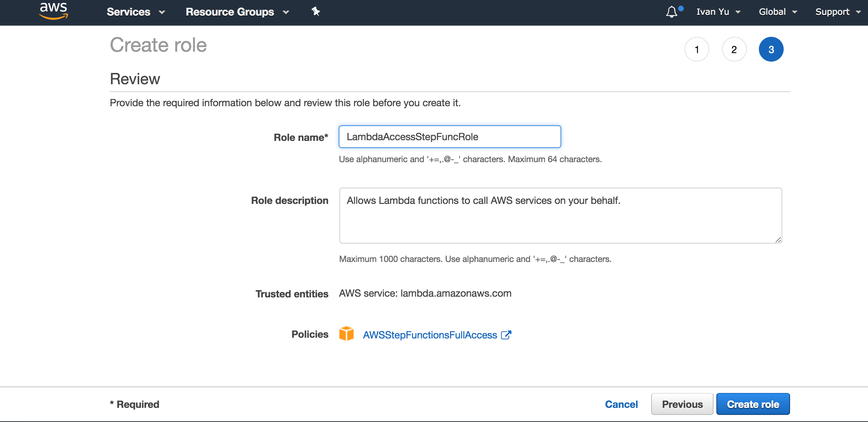Select the active step 3 circle

(x=771, y=49)
